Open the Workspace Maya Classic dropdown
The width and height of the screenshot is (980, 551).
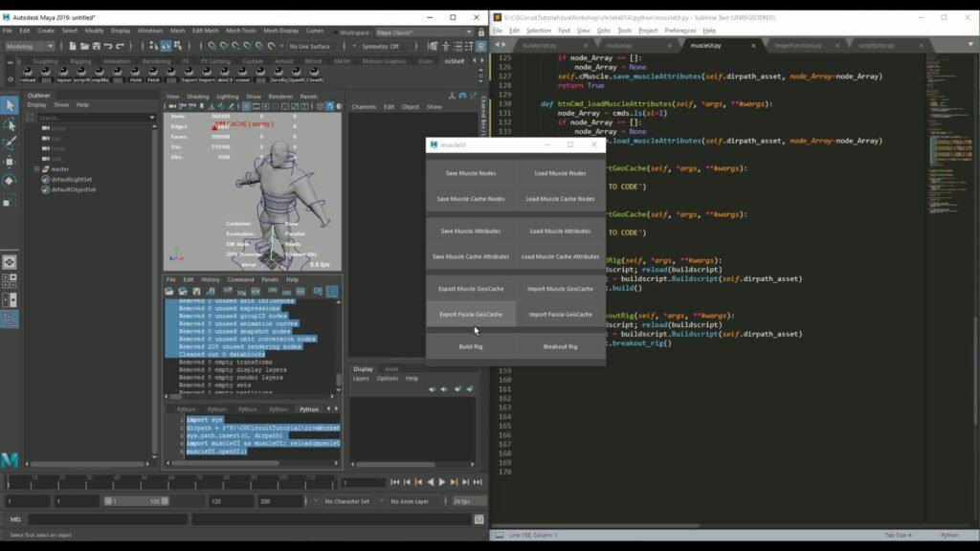tap(423, 33)
